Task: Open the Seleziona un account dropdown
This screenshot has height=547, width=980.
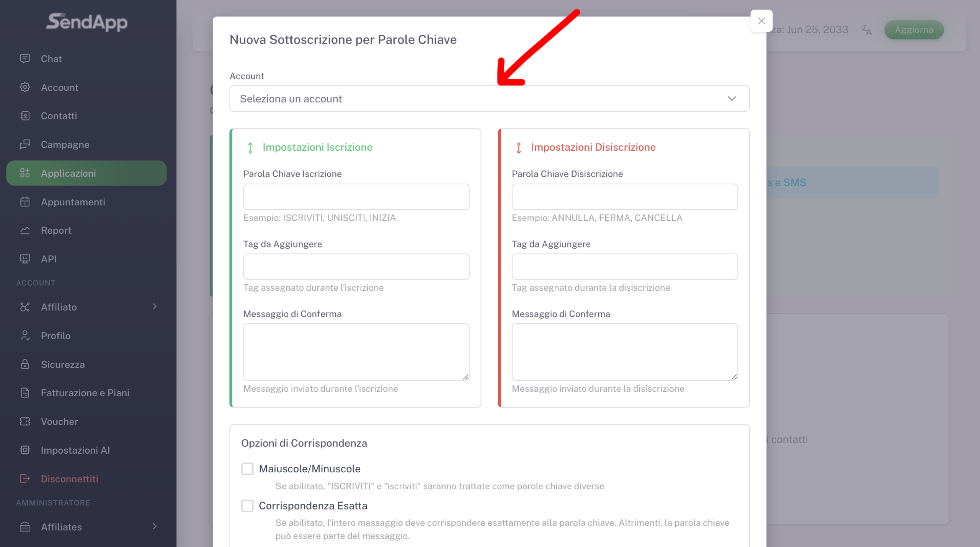Action: click(x=489, y=99)
